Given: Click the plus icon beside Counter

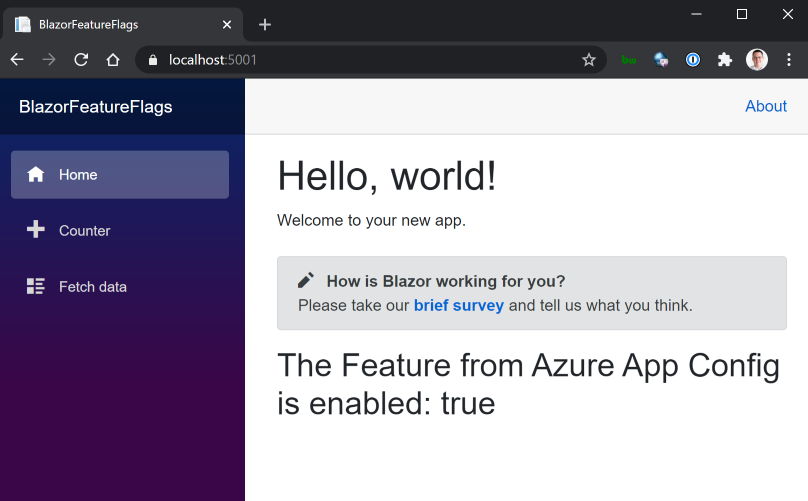Looking at the screenshot, I should click(36, 229).
